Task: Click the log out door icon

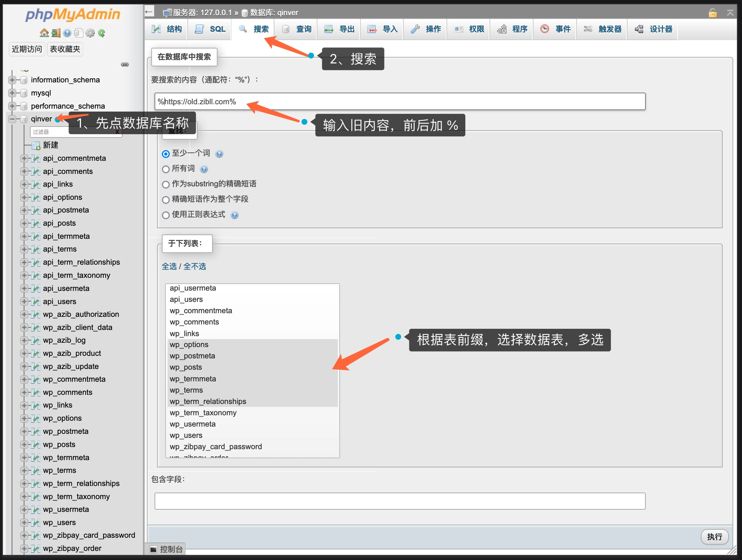Action: pos(56,33)
